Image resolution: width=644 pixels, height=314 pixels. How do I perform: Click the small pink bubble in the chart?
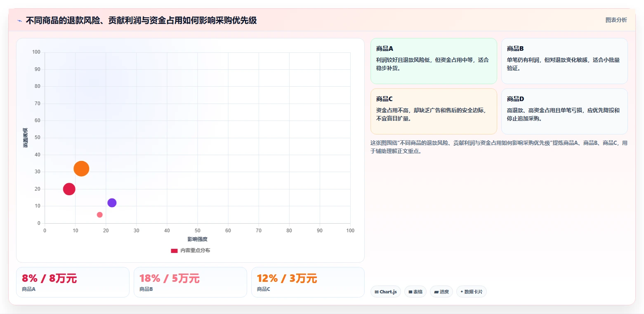click(x=99, y=215)
